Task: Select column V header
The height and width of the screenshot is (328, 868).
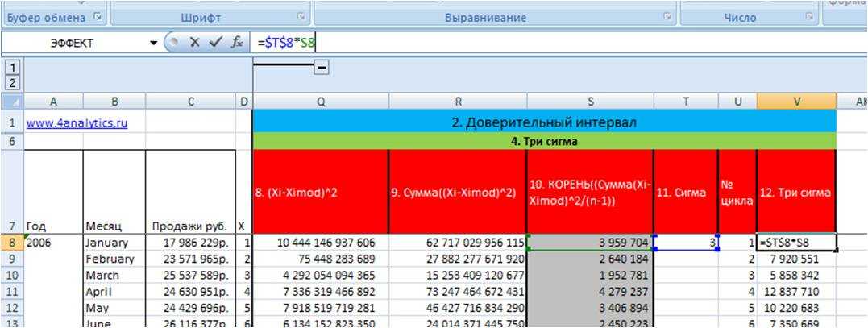Action: 796,102
